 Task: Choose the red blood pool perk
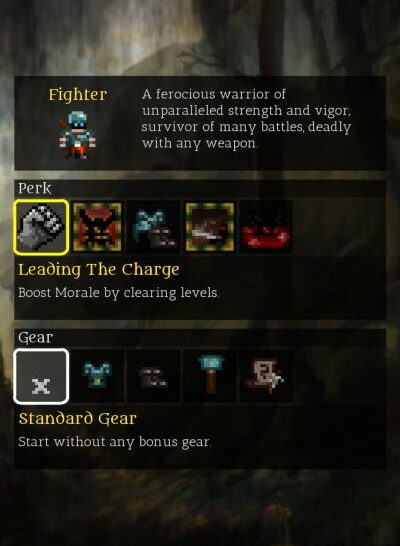[266, 227]
